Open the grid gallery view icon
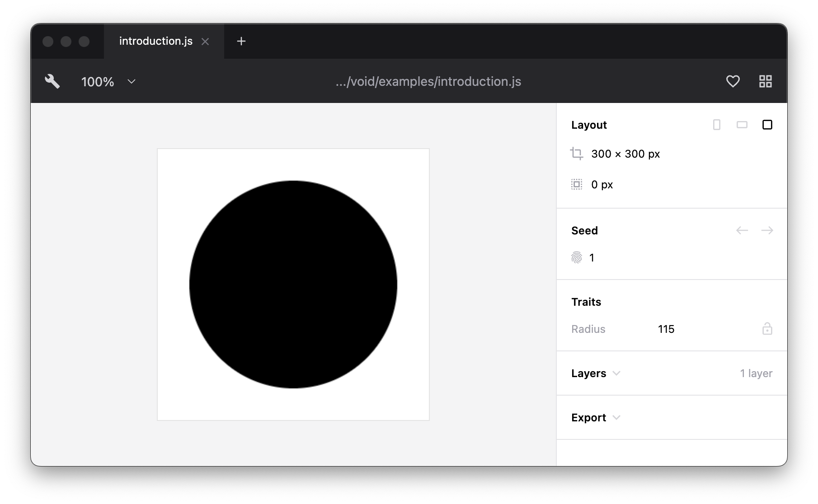Image resolution: width=818 pixels, height=504 pixels. pos(765,81)
